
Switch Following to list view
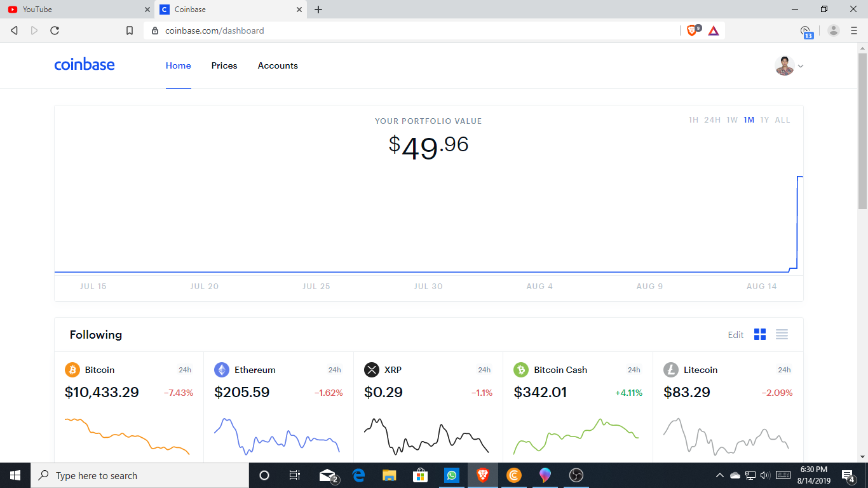(782, 334)
